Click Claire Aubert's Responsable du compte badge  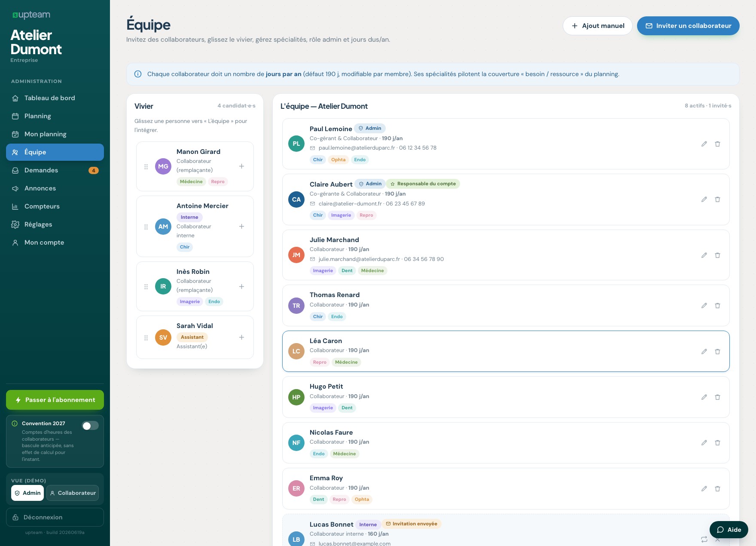tap(423, 184)
